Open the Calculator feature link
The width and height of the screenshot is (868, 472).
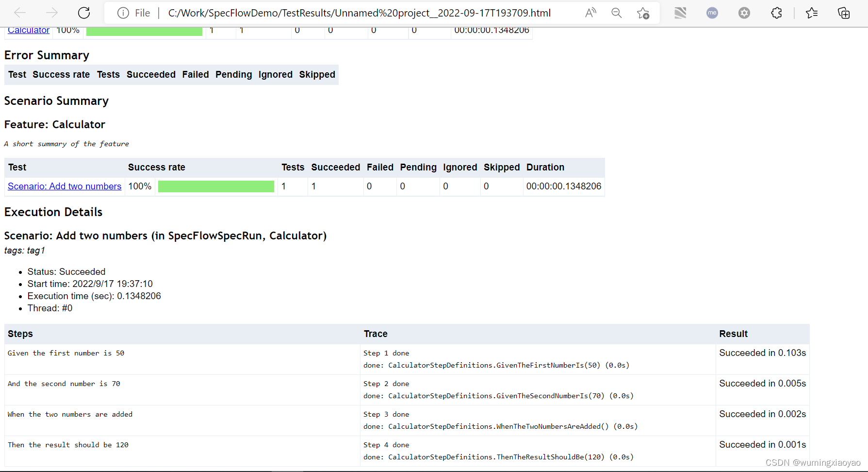(28, 30)
